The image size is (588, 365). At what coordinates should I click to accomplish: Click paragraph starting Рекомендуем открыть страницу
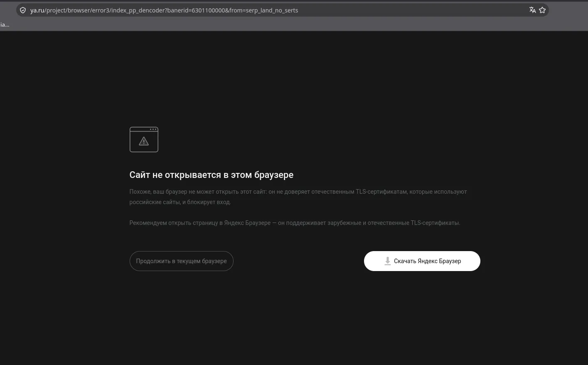pos(295,223)
